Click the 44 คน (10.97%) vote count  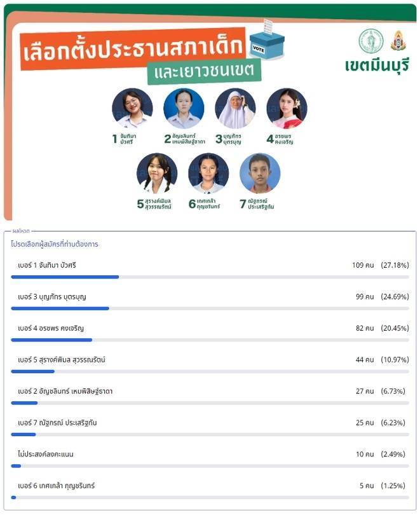(x=382, y=360)
